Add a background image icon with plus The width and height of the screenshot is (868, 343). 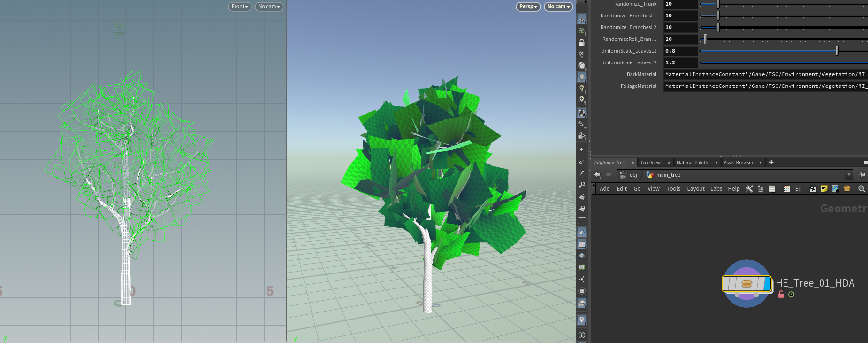coord(835,189)
